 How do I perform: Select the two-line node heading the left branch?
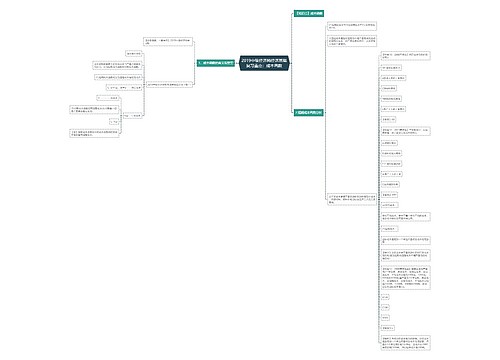point(168,41)
